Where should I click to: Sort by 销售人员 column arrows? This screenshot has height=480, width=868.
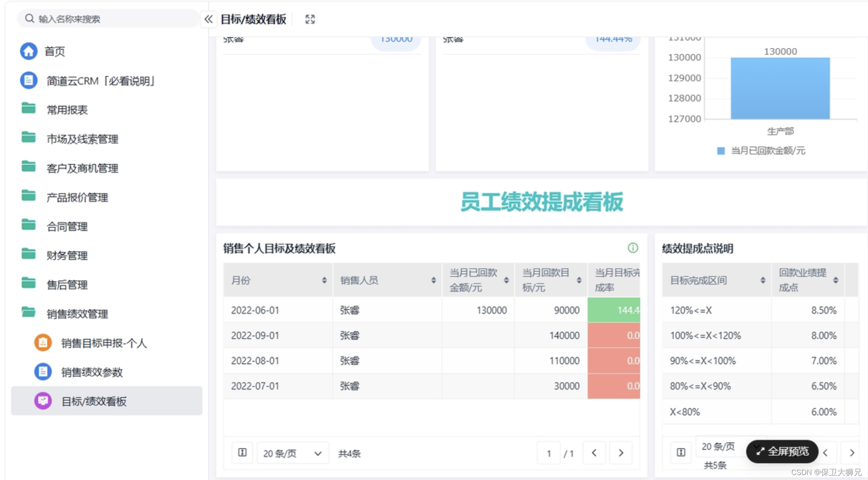[433, 280]
